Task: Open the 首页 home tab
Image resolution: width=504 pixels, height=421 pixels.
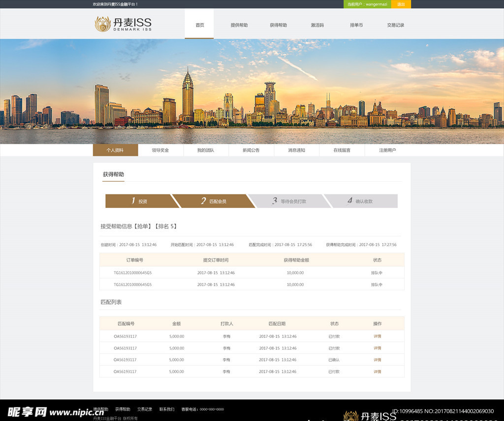Action: [199, 25]
